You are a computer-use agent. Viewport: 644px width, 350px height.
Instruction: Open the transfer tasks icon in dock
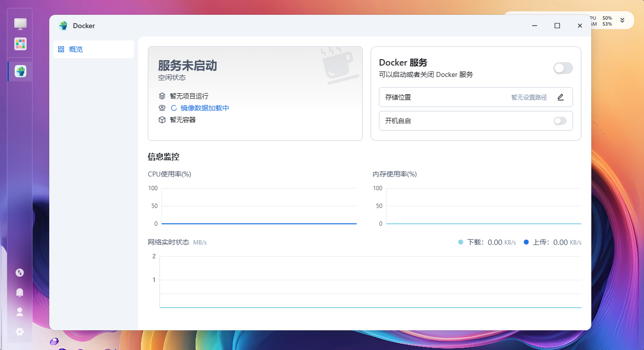point(20,273)
